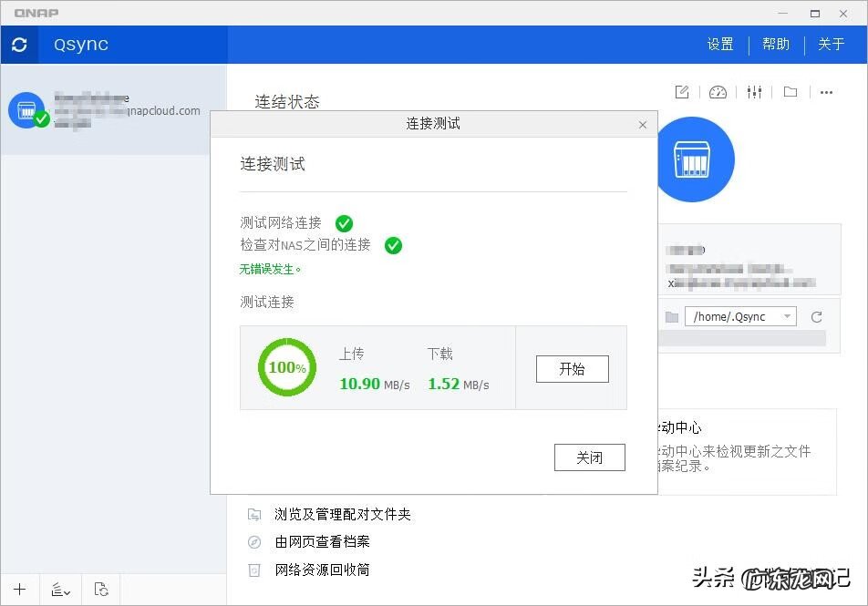Refresh the /home/.Qsync folder path

point(816,317)
